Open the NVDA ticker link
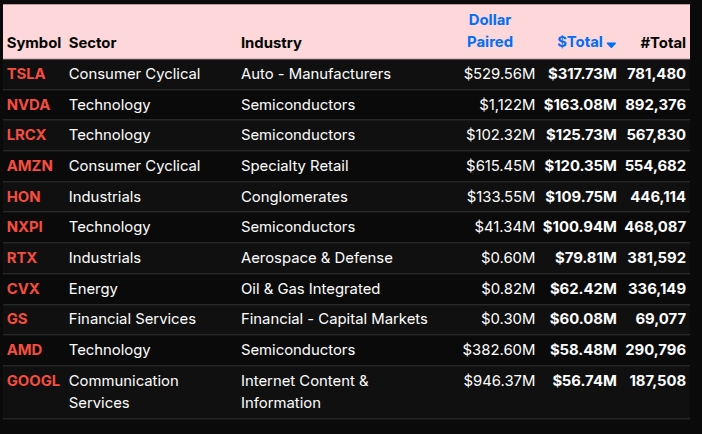702x434 pixels. tap(27, 105)
